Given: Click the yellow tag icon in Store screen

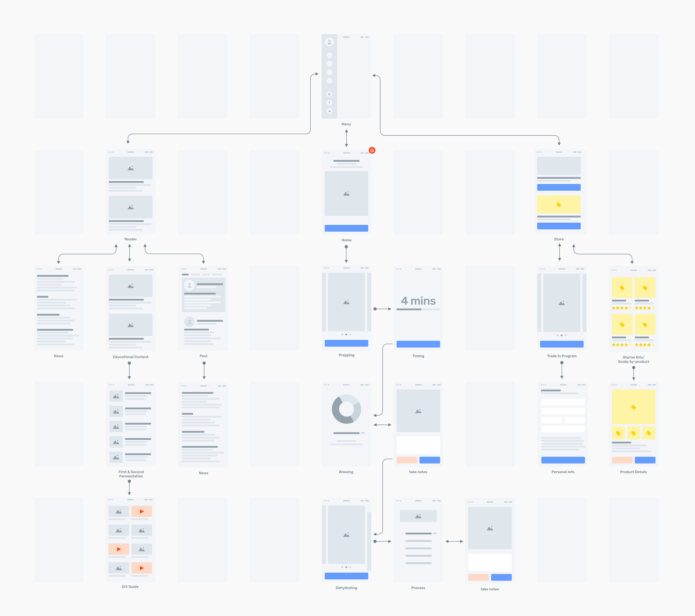Looking at the screenshot, I should coord(559,205).
